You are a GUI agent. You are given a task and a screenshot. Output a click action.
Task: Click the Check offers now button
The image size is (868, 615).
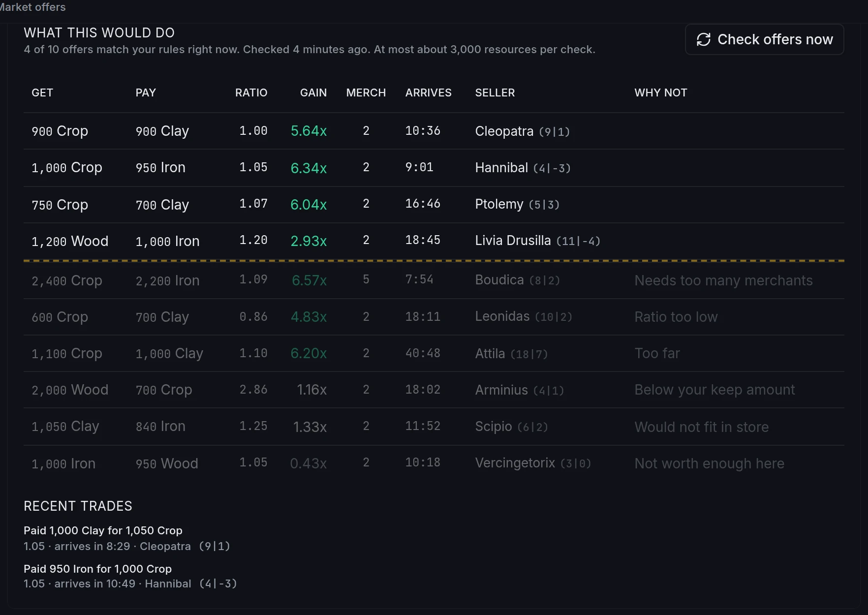click(x=764, y=39)
